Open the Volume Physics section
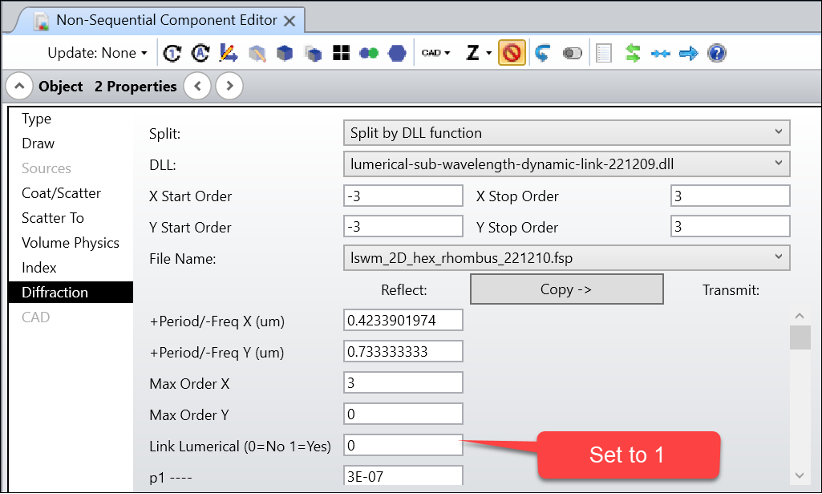The image size is (822, 494). pyautogui.click(x=71, y=243)
